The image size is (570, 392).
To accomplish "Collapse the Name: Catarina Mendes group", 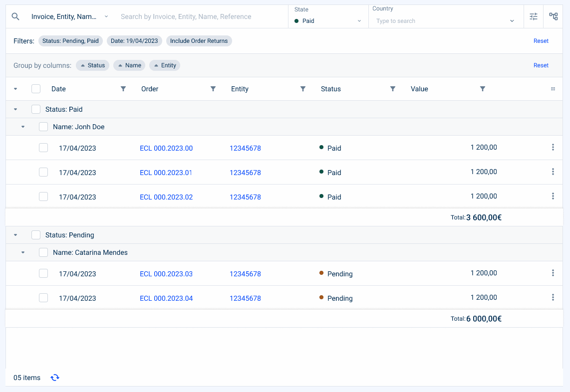I will (x=23, y=252).
